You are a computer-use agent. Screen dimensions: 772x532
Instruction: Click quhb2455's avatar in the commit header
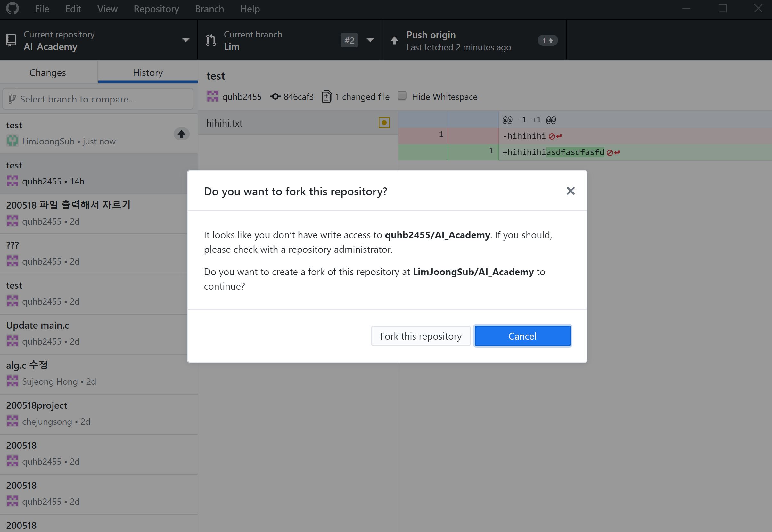click(x=213, y=96)
